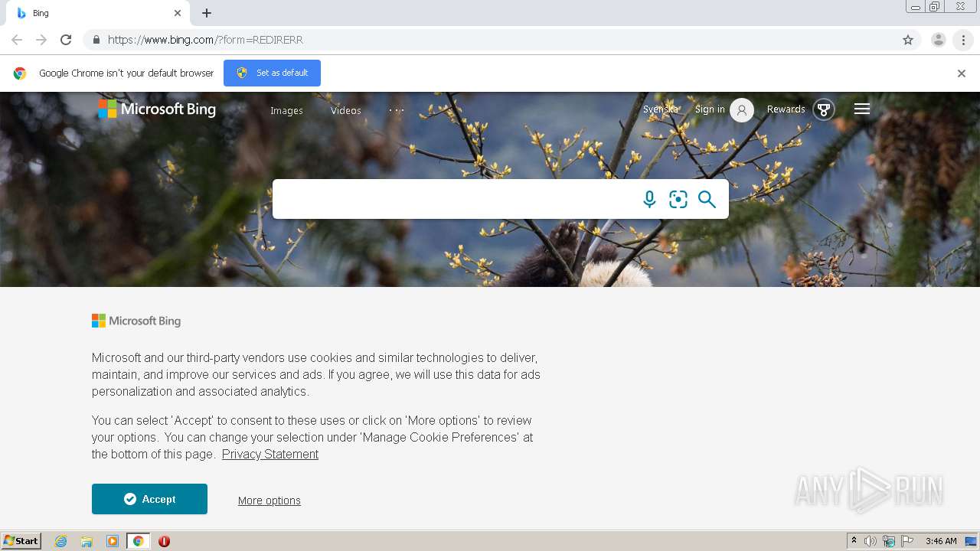Open Windows Explorer folder in taskbar
980x551 pixels.
(87, 541)
